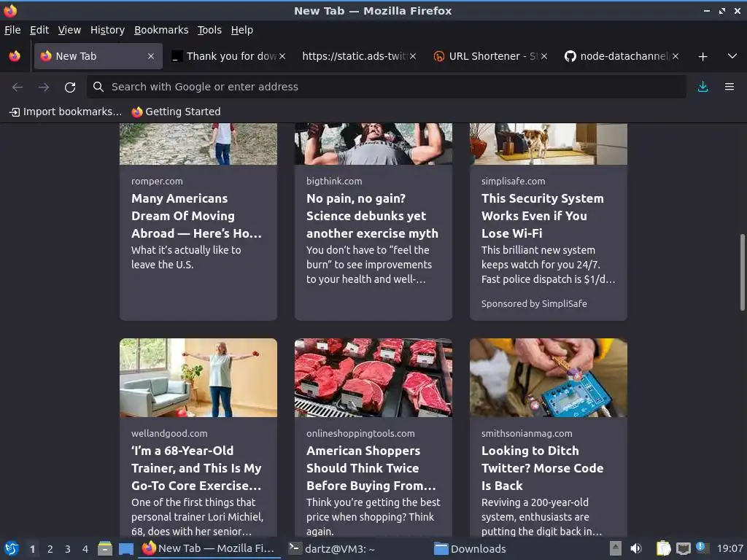Switch to workspace 1
This screenshot has width=747, height=560.
32,549
